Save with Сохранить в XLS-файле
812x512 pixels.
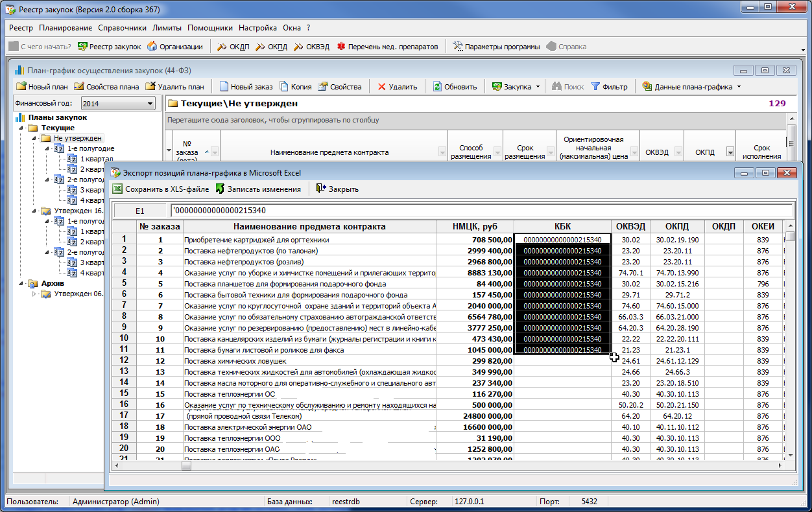pyautogui.click(x=161, y=189)
